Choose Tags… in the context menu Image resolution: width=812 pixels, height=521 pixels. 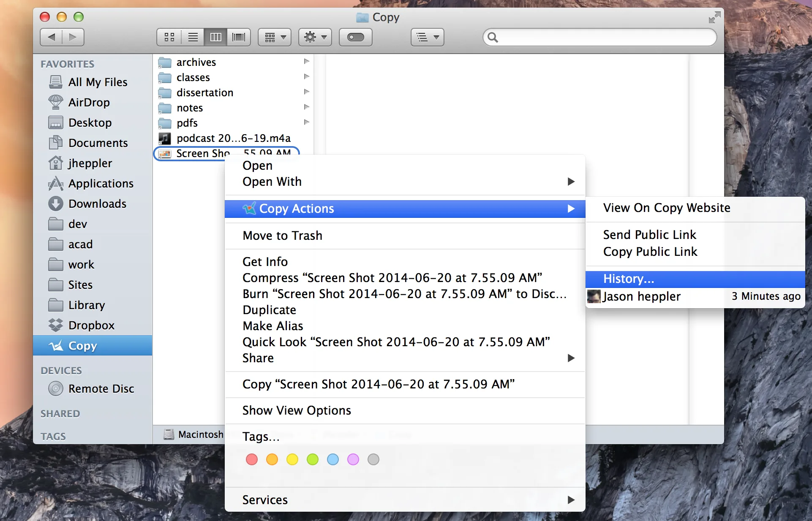click(405, 437)
